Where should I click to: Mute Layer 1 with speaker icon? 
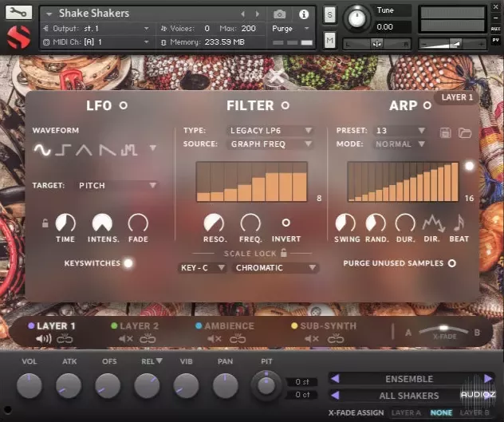43,338
